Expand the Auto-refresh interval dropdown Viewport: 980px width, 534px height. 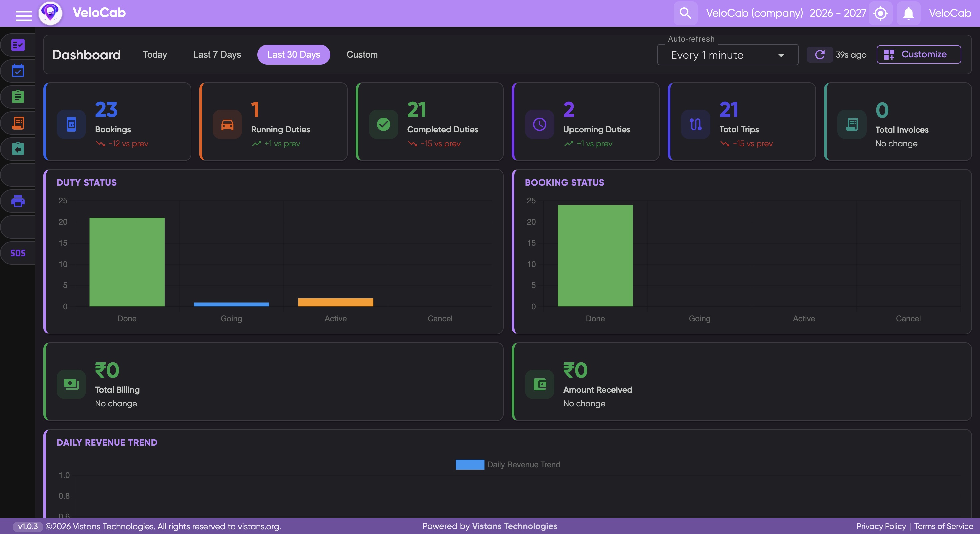(727, 55)
